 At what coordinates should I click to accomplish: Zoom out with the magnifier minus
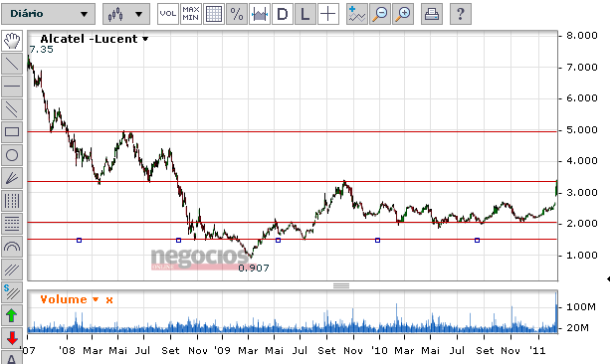click(x=380, y=14)
